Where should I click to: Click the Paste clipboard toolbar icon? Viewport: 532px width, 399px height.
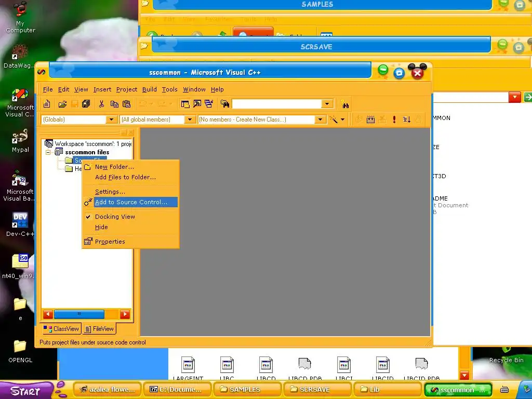click(x=127, y=104)
